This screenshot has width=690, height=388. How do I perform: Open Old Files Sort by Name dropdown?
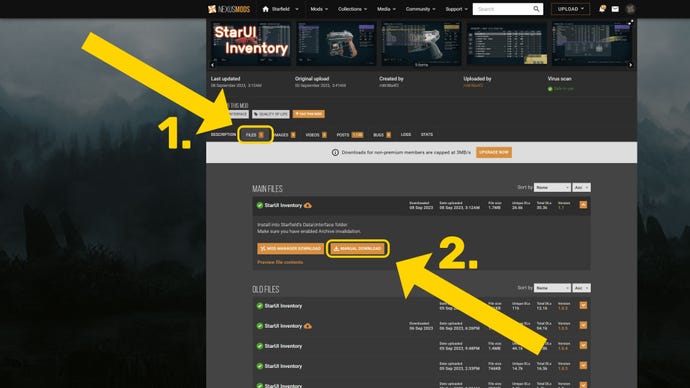click(552, 288)
